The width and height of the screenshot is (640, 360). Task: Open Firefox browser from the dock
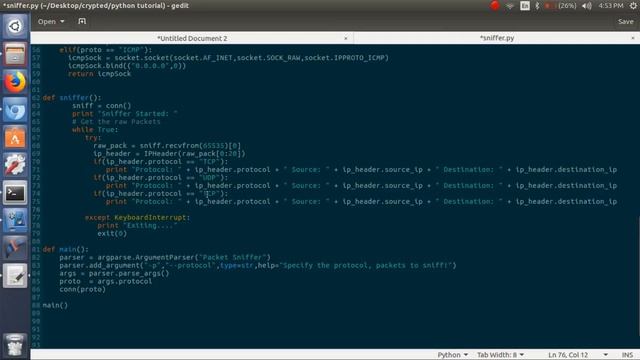(x=15, y=82)
